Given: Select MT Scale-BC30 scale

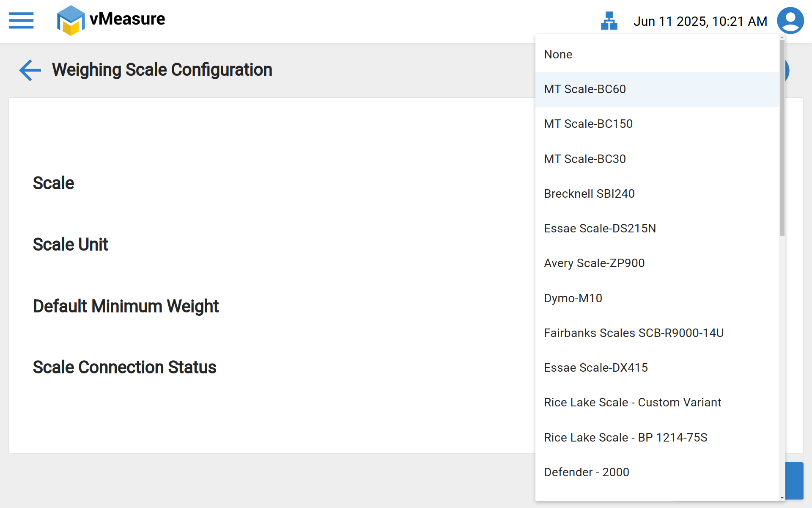Looking at the screenshot, I should pos(584,159).
